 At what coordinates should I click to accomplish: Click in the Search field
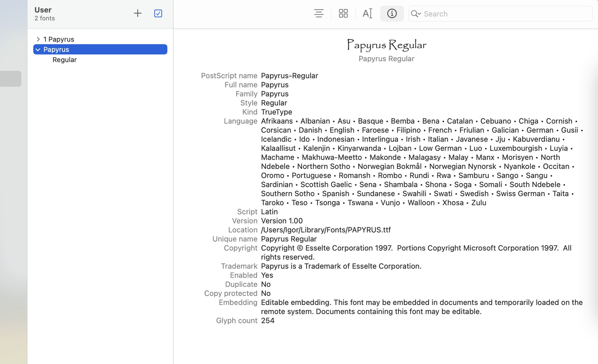point(500,14)
